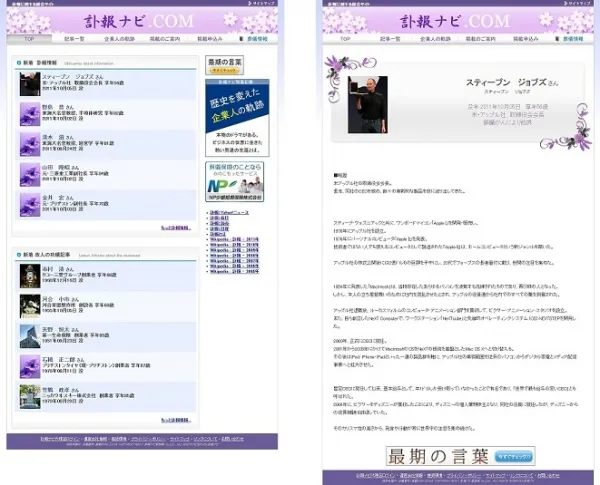Viewport: 600px width, 485px height.
Task: Select 企業人の軌跡 in the home page navigation
Action: point(119,39)
